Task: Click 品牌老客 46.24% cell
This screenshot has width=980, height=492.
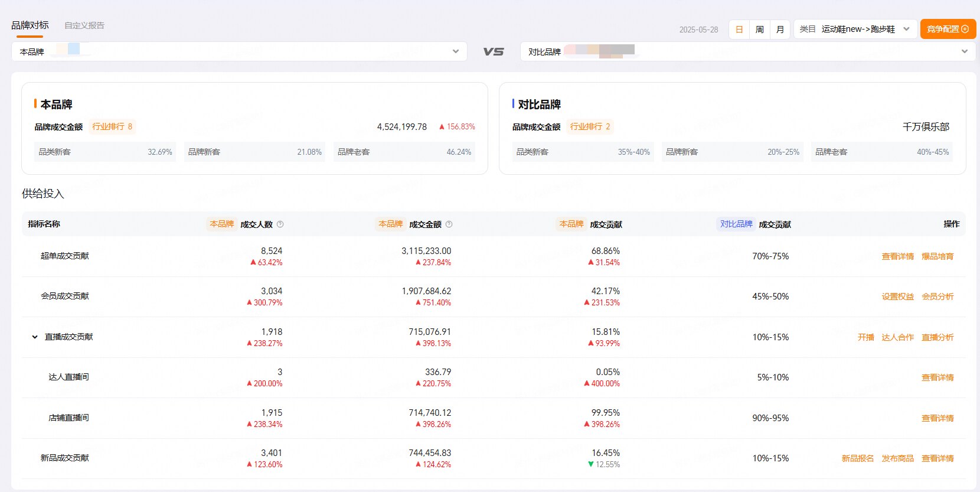Action: (404, 152)
